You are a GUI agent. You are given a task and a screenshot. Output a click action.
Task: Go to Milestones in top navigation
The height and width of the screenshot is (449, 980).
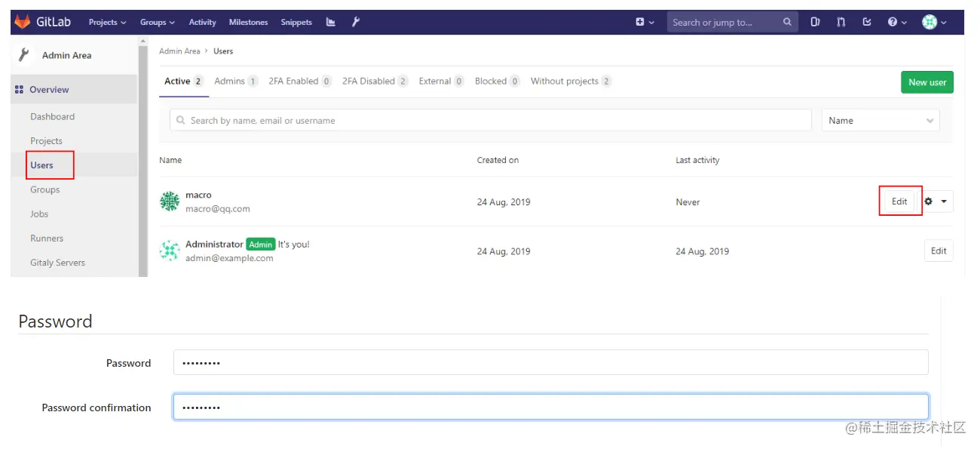tap(249, 23)
